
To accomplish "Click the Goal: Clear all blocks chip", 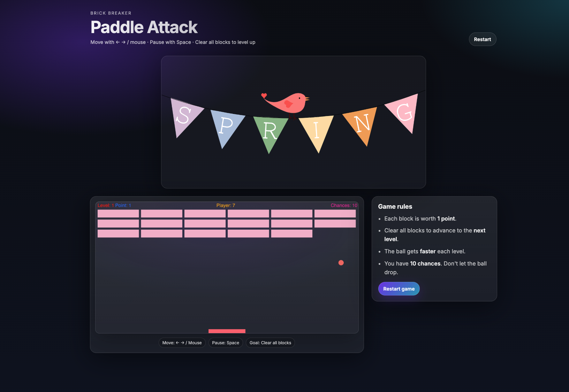I will (270, 343).
